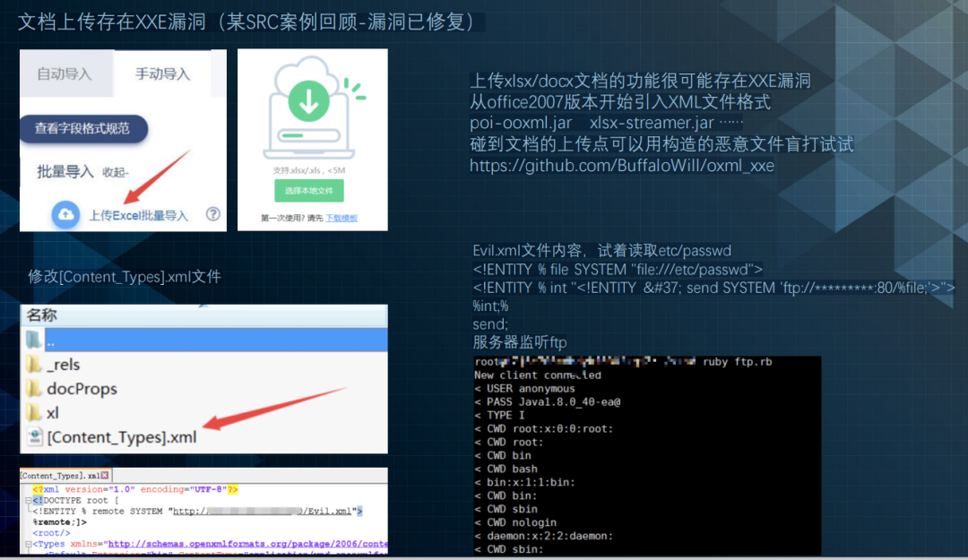Screen dimensions: 968x560
Task: Click the "<root/>" line in the editor
Action: pyautogui.click(x=51, y=533)
